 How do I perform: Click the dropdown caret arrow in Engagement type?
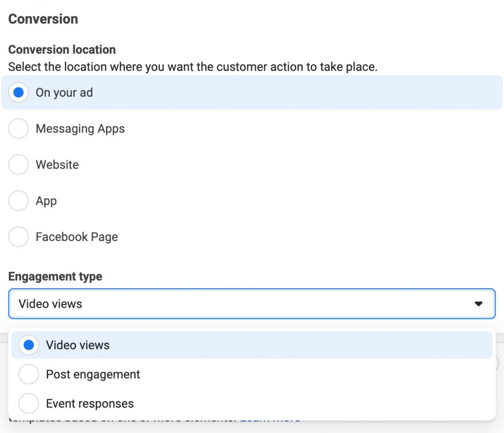click(478, 304)
